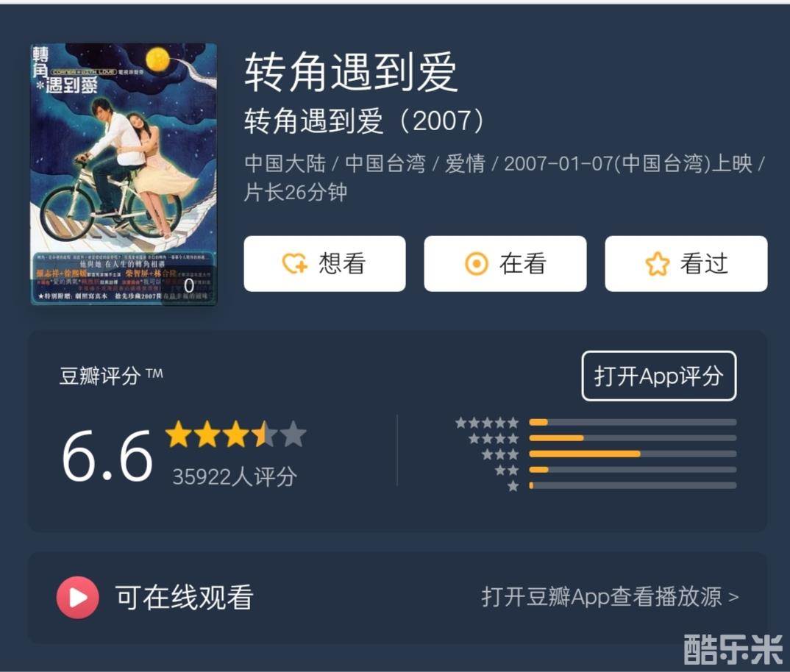Open 打开豆瓣App查看播放源 link

point(610,597)
